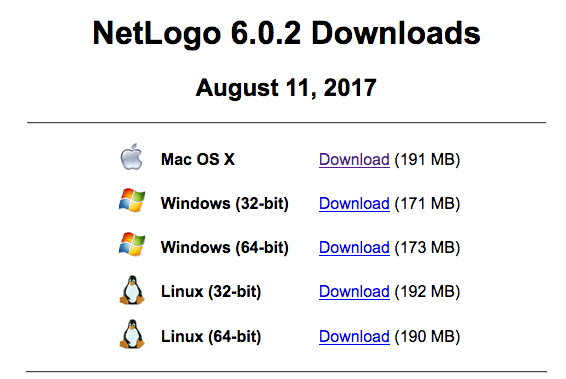Viewport: 566px width, 379px height.
Task: Select the Windows (32-bit) label text
Action: point(225,204)
